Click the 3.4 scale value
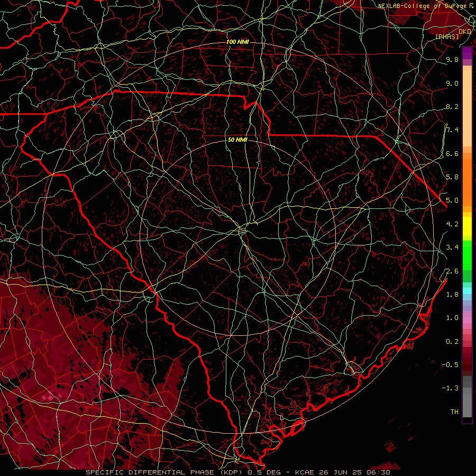 pos(452,248)
